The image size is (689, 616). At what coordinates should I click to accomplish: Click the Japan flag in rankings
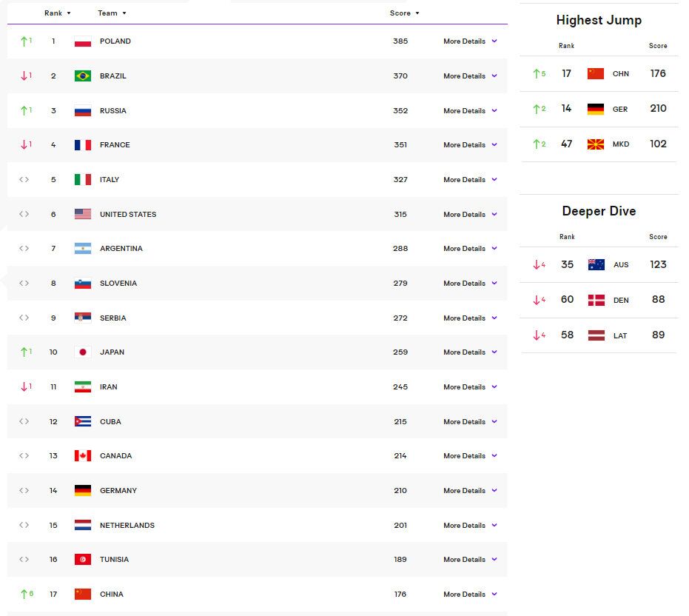tap(82, 352)
